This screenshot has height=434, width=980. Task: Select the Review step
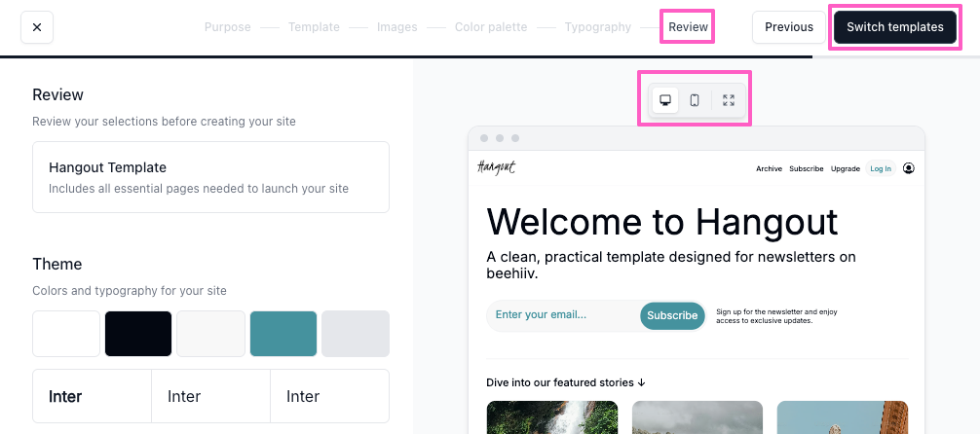tap(688, 27)
